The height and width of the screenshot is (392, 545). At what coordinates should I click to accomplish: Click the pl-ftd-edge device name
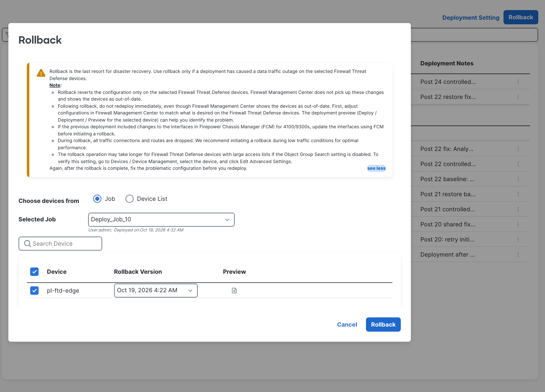pyautogui.click(x=63, y=291)
